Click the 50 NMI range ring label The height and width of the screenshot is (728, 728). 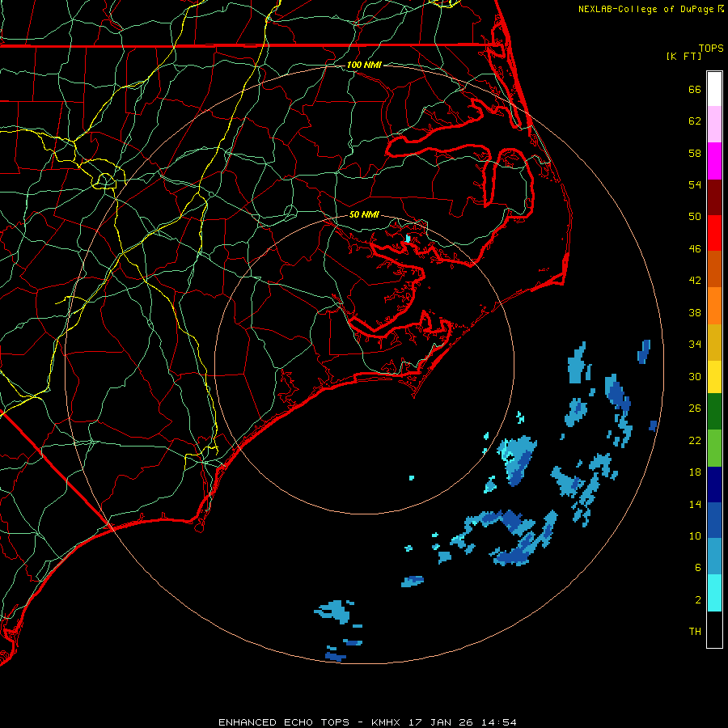click(364, 214)
